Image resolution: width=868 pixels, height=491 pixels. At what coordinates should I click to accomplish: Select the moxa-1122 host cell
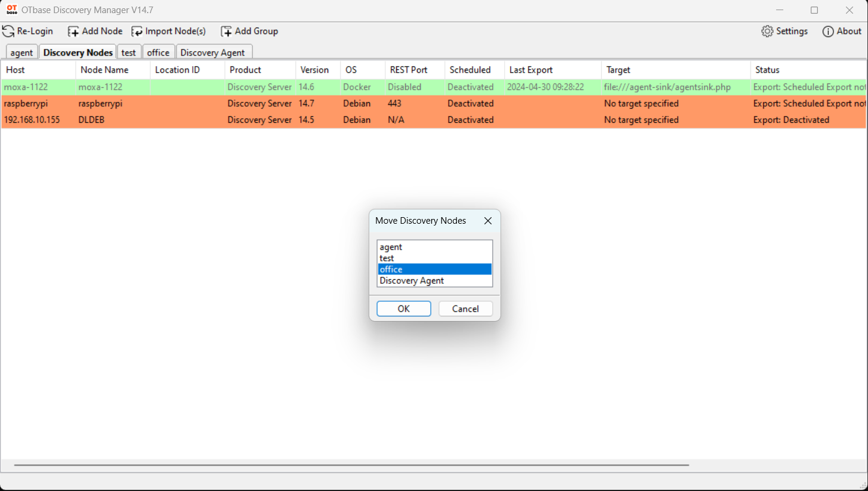coord(38,87)
